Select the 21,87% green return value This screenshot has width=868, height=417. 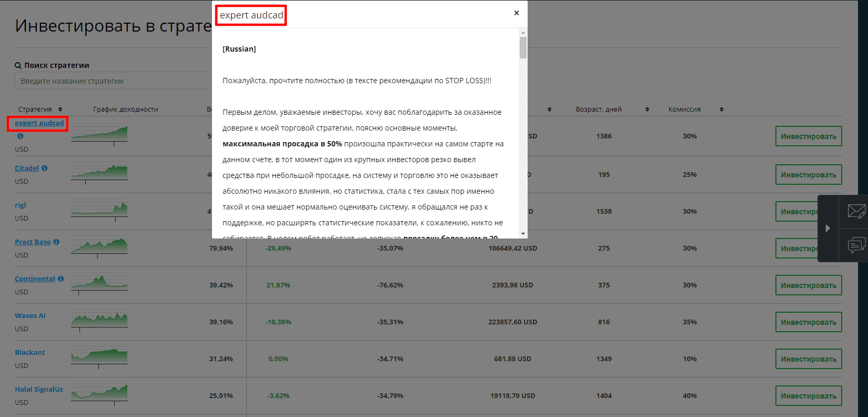click(x=278, y=285)
